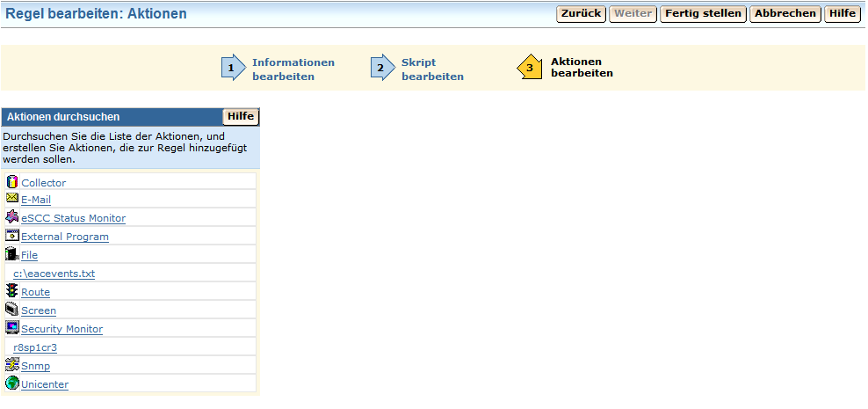Image resolution: width=868 pixels, height=409 pixels.
Task: Select step 3 yellow arrow icon
Action: [529, 67]
